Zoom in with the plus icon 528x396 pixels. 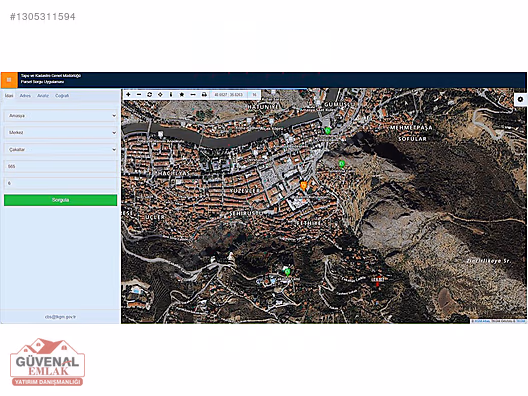(128, 95)
